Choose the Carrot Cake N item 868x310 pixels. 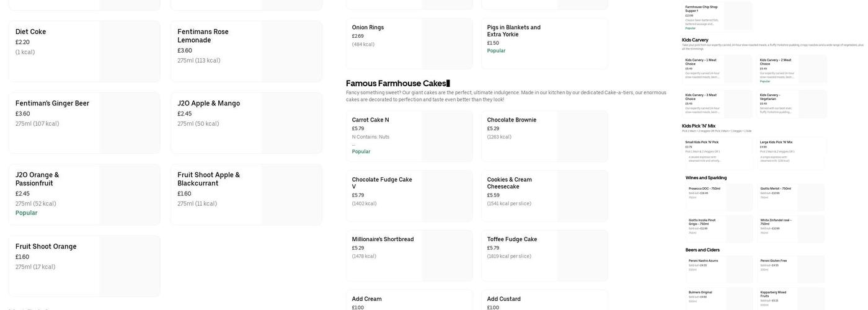[409, 136]
